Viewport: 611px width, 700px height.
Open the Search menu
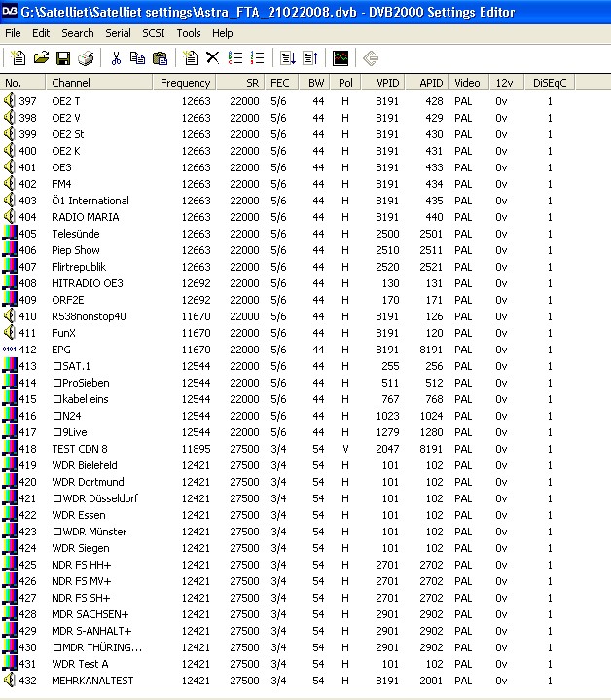pyautogui.click(x=78, y=33)
